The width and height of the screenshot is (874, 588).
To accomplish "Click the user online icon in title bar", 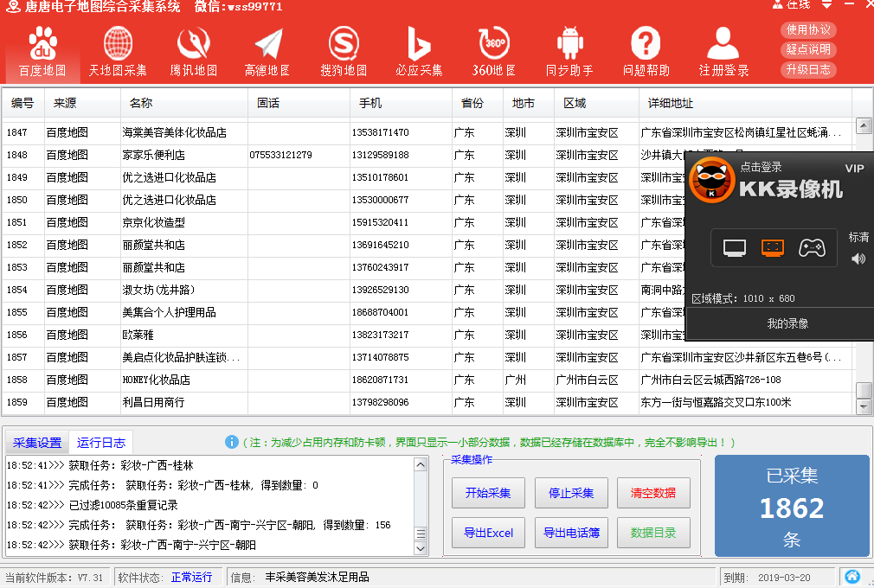I will point(778,4).
